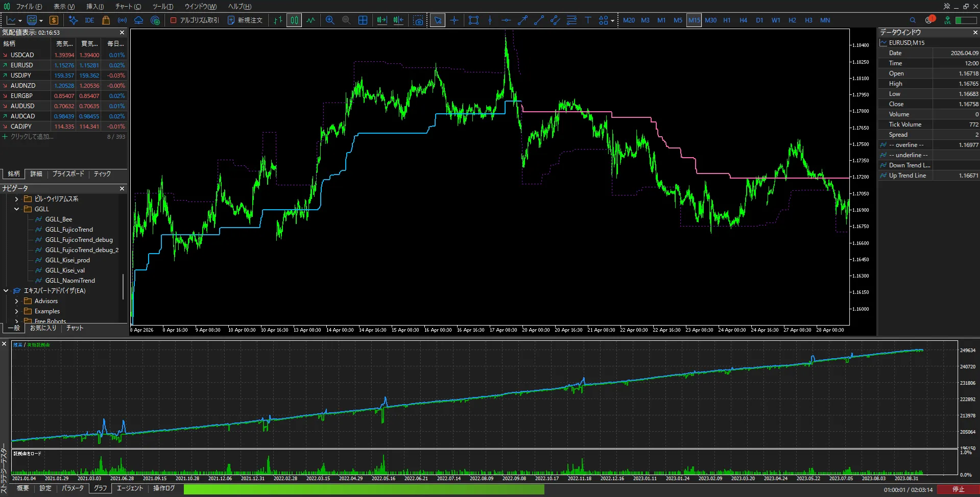Click the navigator vertical scrollbar
980x497 pixels.
tap(123, 287)
